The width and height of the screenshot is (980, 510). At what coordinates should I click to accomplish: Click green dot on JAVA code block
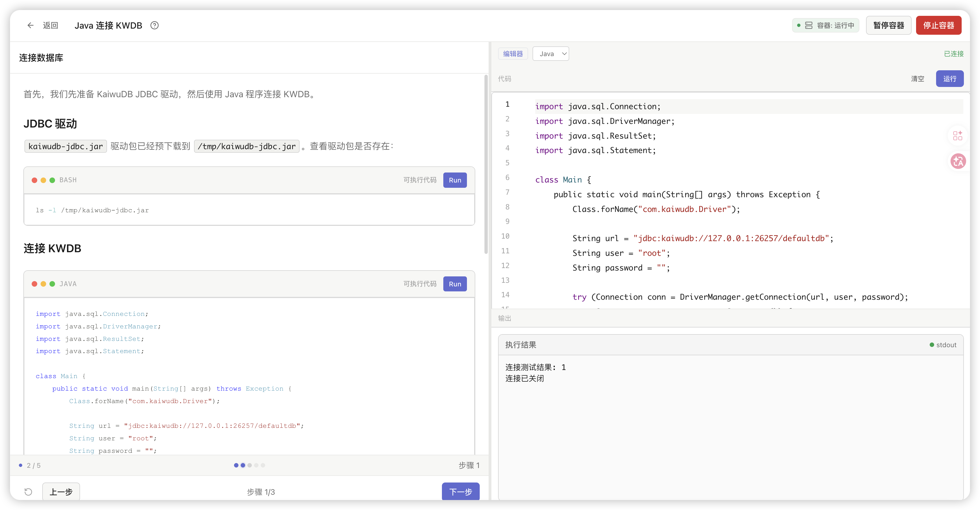click(x=52, y=284)
